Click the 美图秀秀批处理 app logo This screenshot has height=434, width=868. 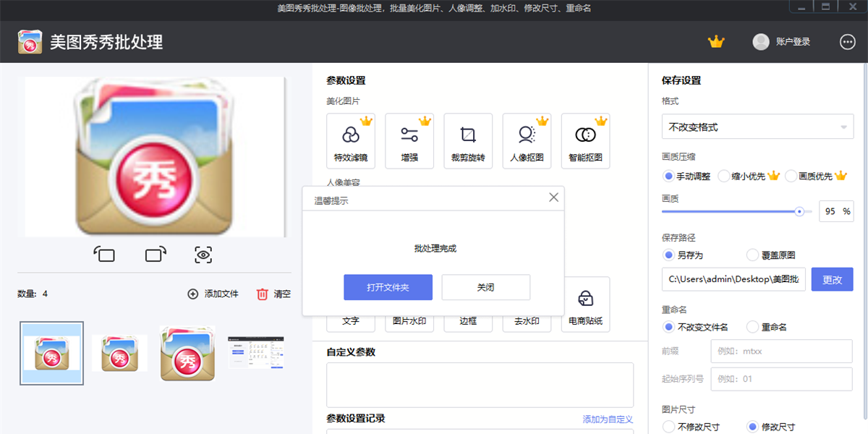click(30, 42)
